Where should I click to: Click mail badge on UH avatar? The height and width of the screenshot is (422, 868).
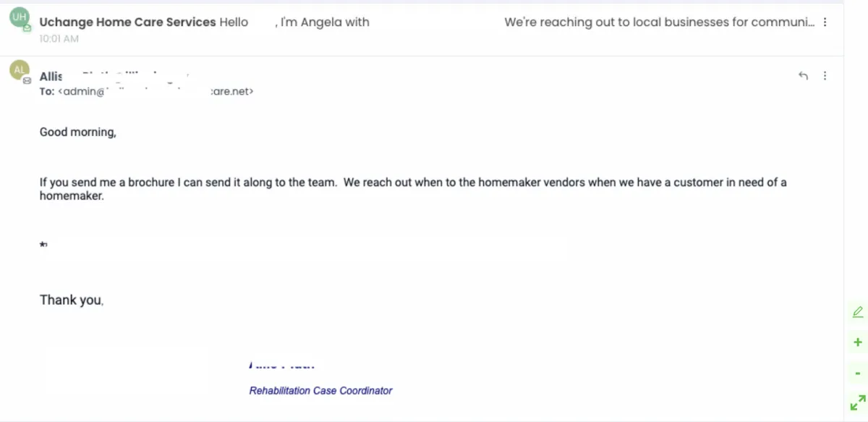(27, 28)
